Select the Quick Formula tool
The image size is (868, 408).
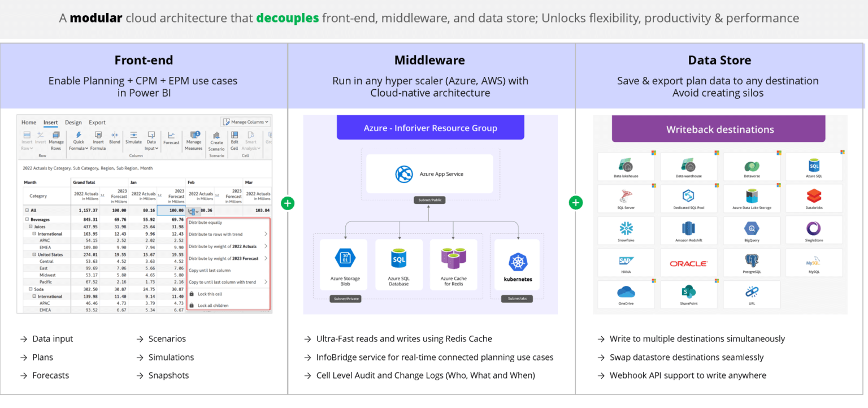pyautogui.click(x=79, y=137)
